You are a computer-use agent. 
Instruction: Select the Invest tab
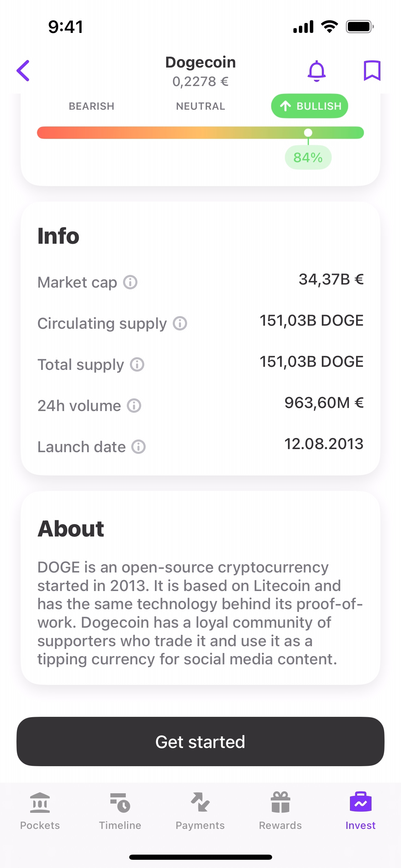pos(361,811)
